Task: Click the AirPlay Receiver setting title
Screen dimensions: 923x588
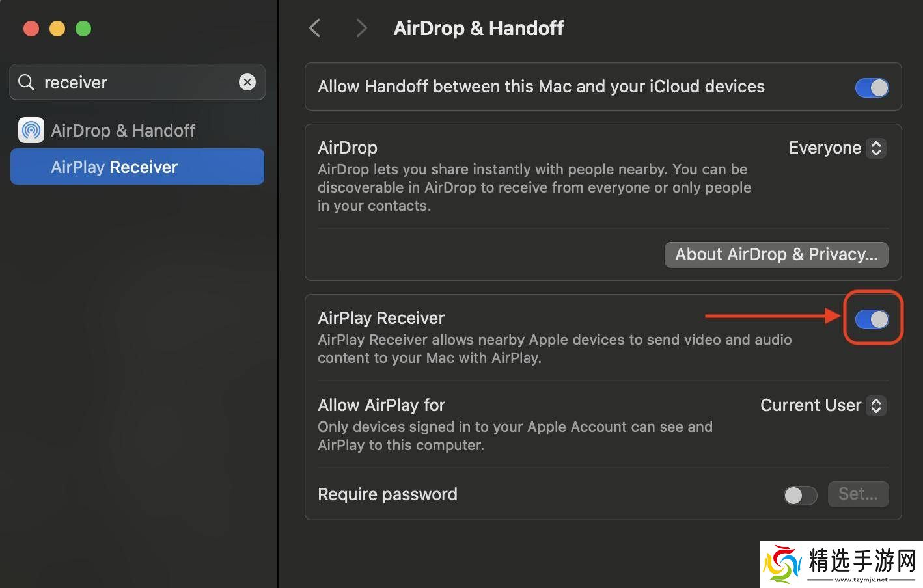Action: point(381,318)
